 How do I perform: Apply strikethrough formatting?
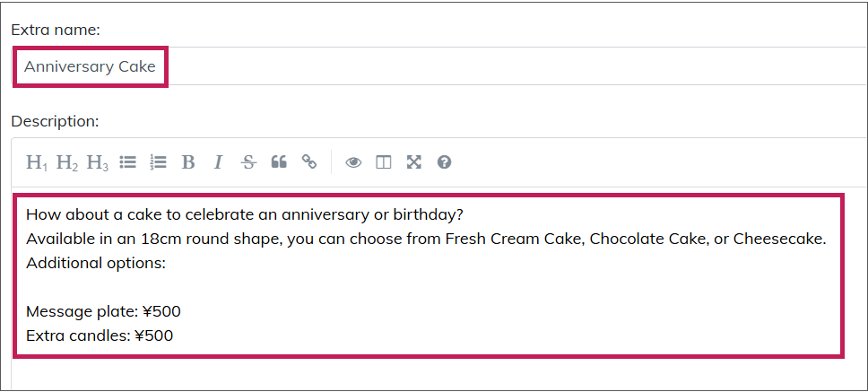coord(248,161)
